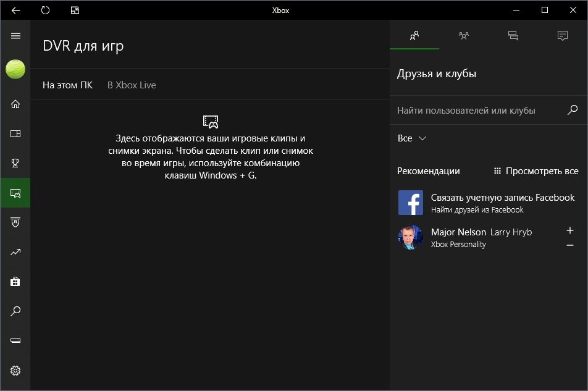Click the game capture icon above message
Viewport: 588px width, 391px height.
(211, 122)
